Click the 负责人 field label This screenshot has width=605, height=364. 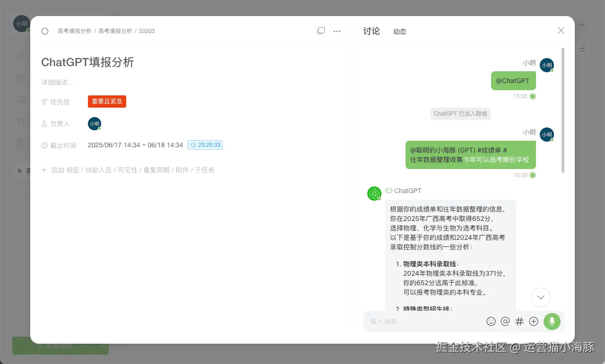[x=60, y=124]
